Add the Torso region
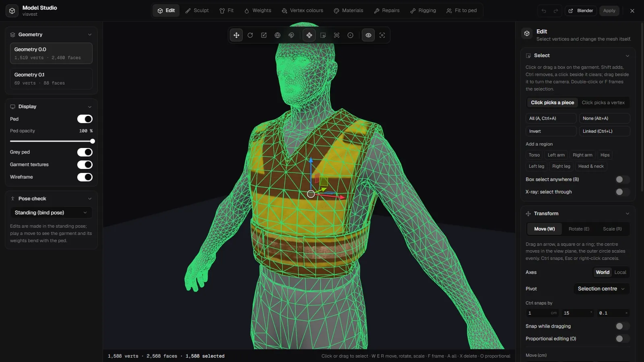The width and height of the screenshot is (644, 362). point(534,155)
